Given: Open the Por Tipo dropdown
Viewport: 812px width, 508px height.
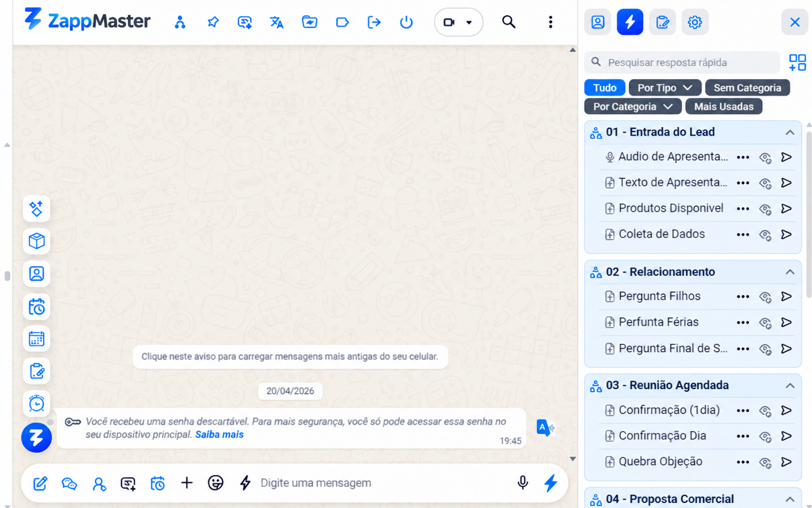Looking at the screenshot, I should pos(665,88).
